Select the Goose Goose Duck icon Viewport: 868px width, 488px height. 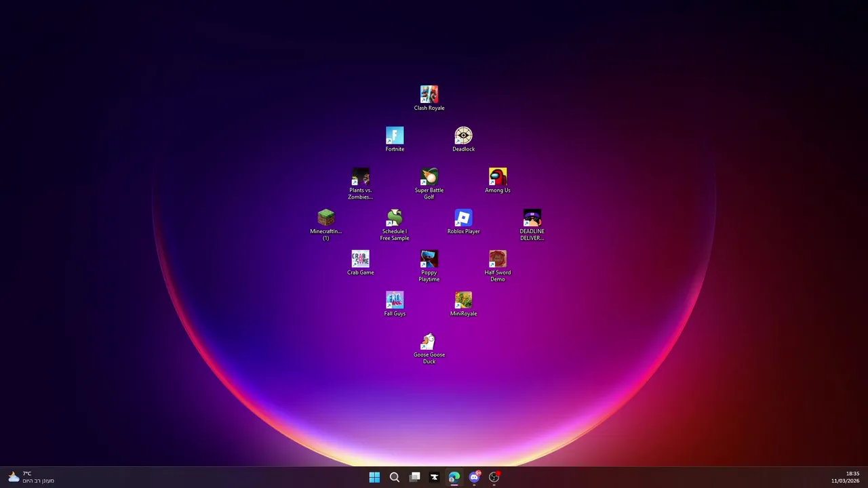429,349
